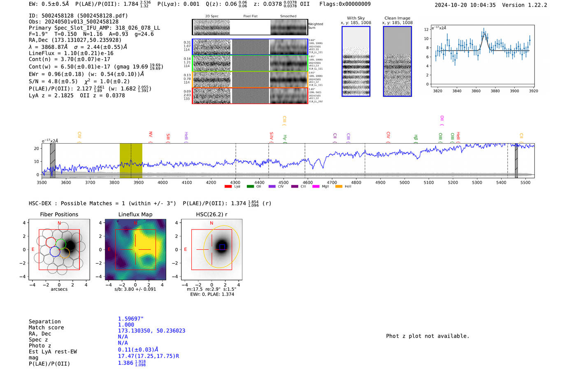
Task: Click the Flags:0x00000009 header text
Action: point(345,4)
